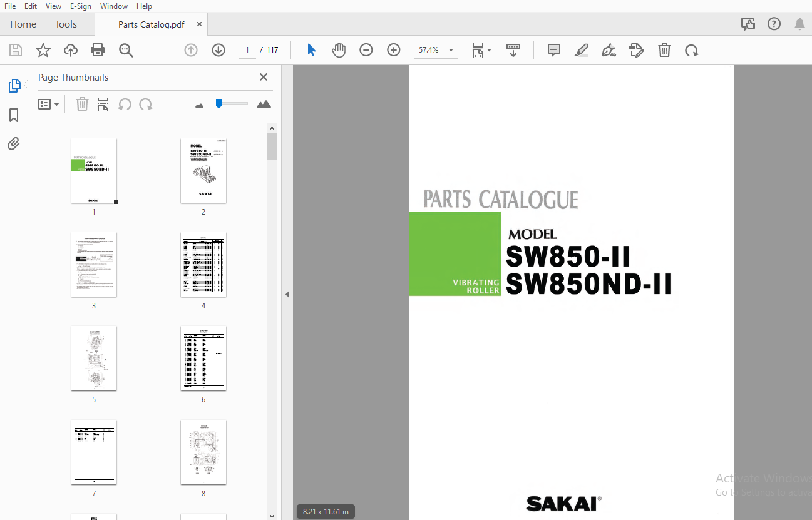The image size is (812, 520).
Task: Open the thumbnails options dropdown menu
Action: (x=48, y=105)
